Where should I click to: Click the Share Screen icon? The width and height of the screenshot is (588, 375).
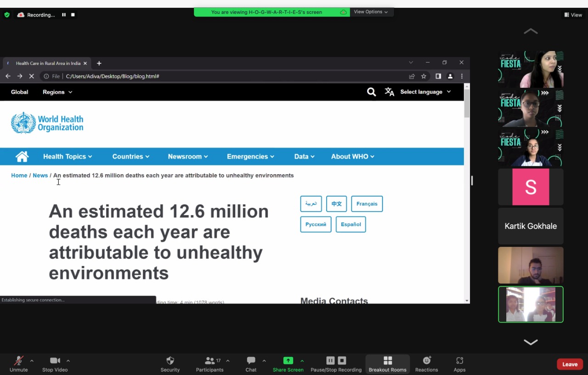click(288, 361)
